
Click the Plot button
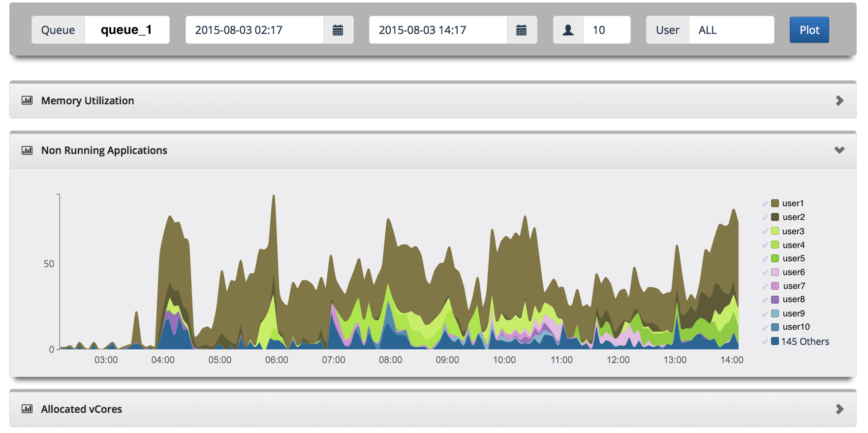809,30
